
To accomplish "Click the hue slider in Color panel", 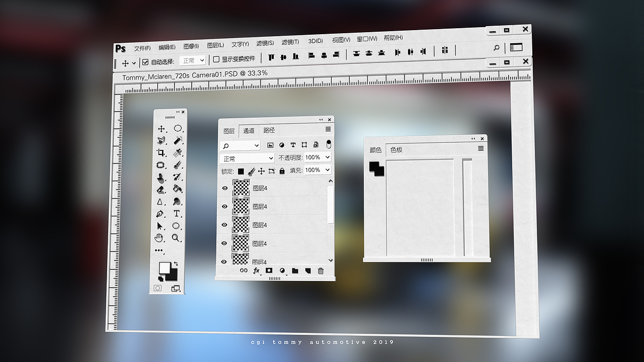I will click(x=467, y=208).
